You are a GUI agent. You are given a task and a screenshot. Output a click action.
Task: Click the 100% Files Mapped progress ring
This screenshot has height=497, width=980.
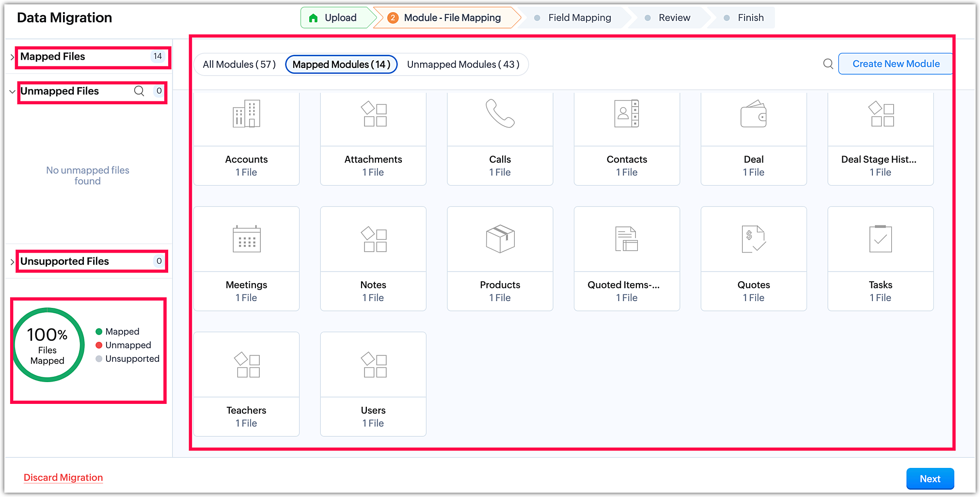(47, 345)
